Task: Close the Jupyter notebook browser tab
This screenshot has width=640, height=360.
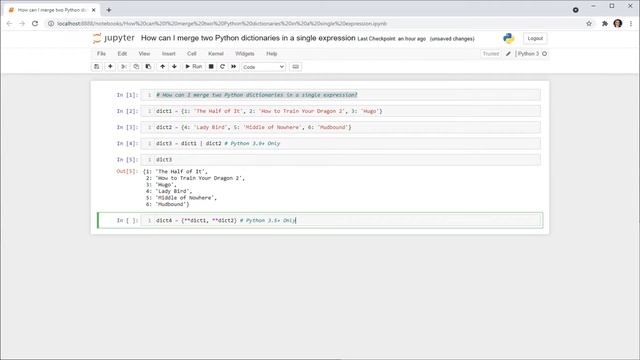Action: (93, 10)
